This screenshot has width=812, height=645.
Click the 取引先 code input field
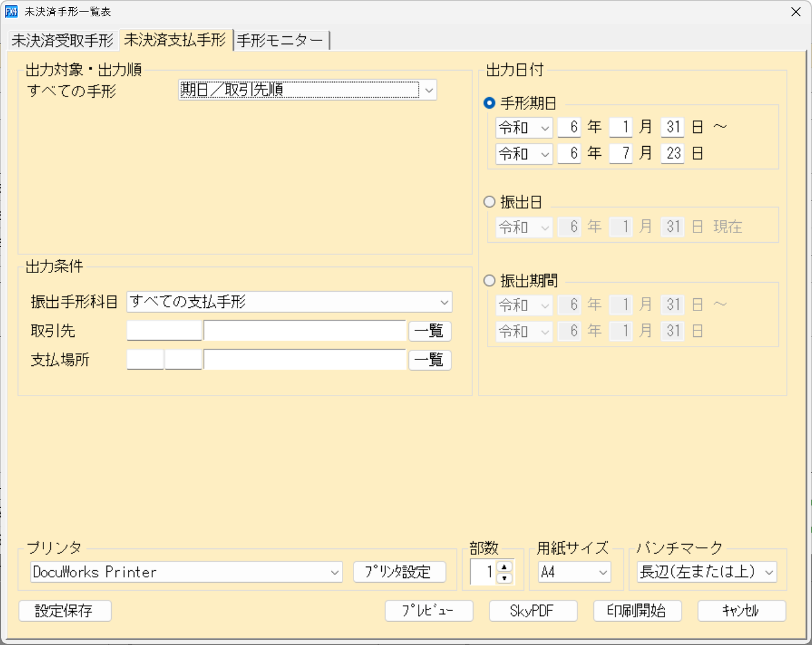(164, 331)
